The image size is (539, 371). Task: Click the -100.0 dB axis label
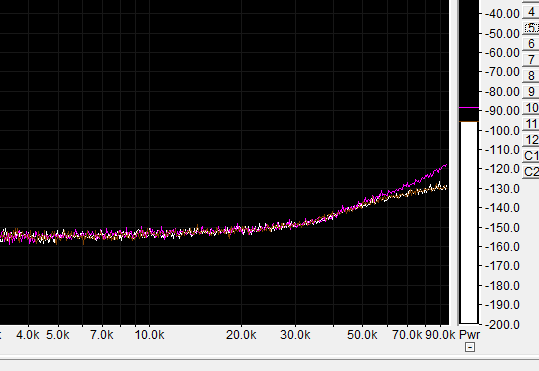click(502, 131)
